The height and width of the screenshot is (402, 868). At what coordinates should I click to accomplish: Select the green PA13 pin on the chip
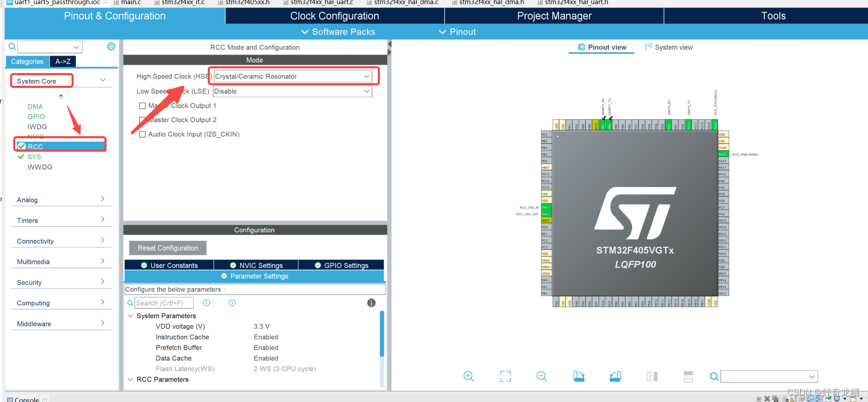(x=723, y=154)
